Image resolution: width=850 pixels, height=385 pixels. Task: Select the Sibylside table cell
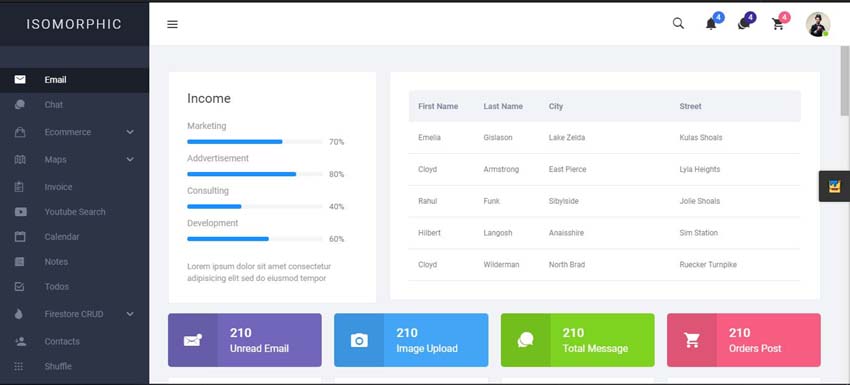(563, 201)
